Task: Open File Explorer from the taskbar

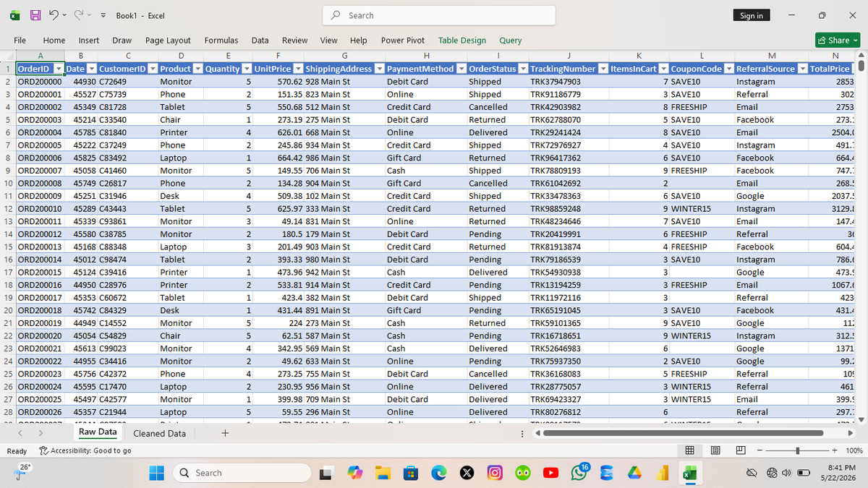Action: tap(383, 473)
